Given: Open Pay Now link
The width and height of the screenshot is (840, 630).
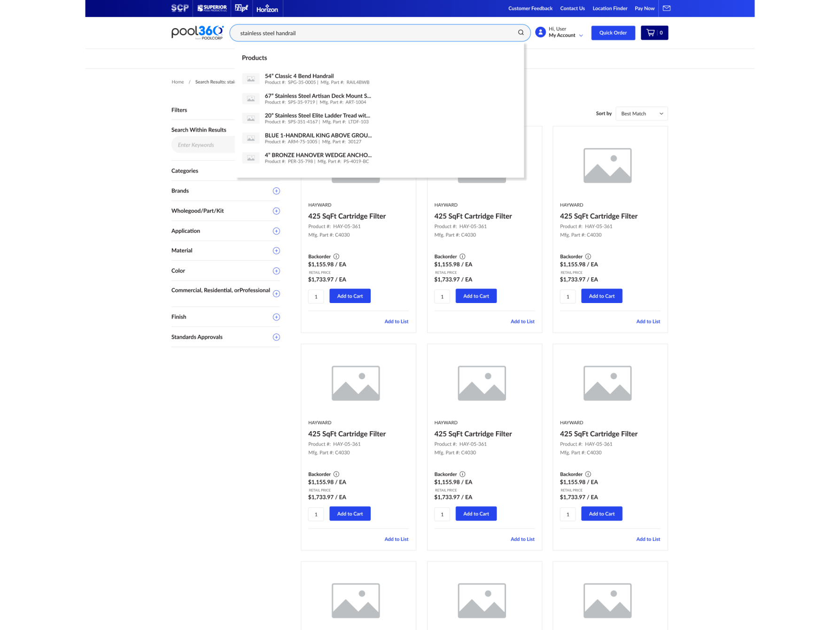Looking at the screenshot, I should (645, 8).
